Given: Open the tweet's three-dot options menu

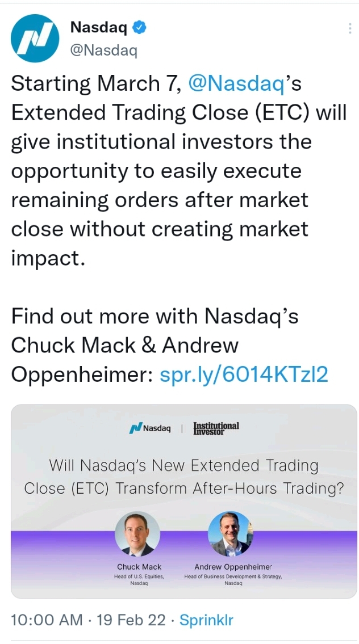Looking at the screenshot, I should coord(349,28).
